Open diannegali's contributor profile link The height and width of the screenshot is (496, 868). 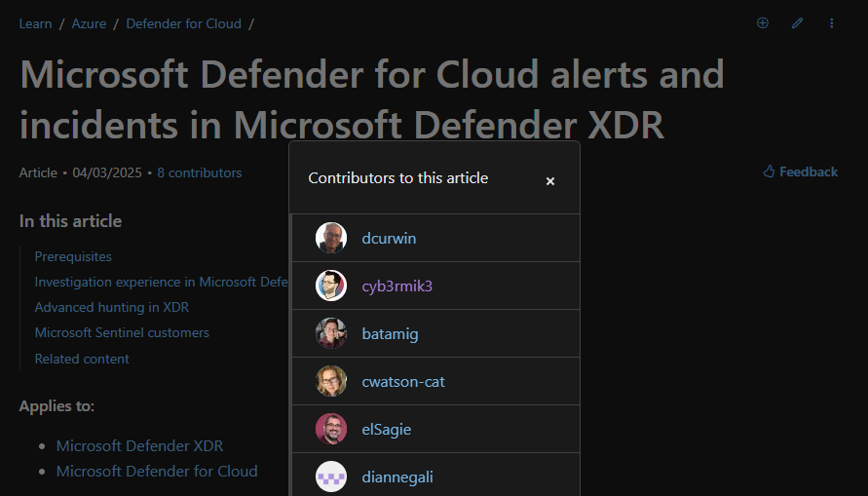tap(397, 477)
